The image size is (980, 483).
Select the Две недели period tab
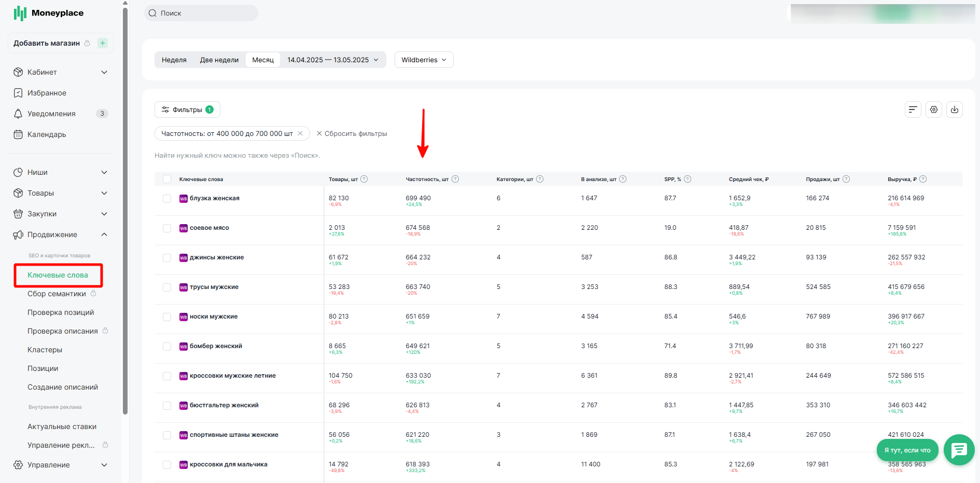point(219,60)
